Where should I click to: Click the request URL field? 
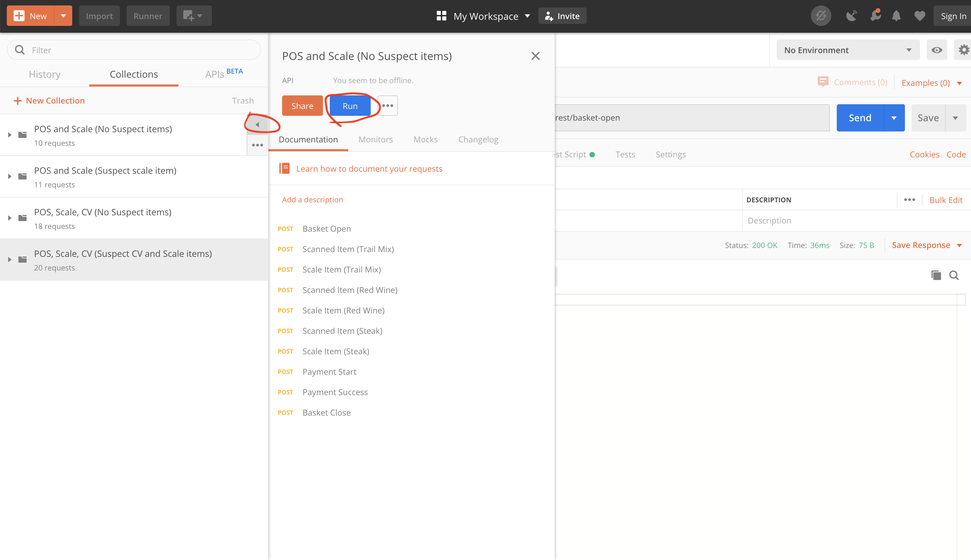[x=692, y=118]
